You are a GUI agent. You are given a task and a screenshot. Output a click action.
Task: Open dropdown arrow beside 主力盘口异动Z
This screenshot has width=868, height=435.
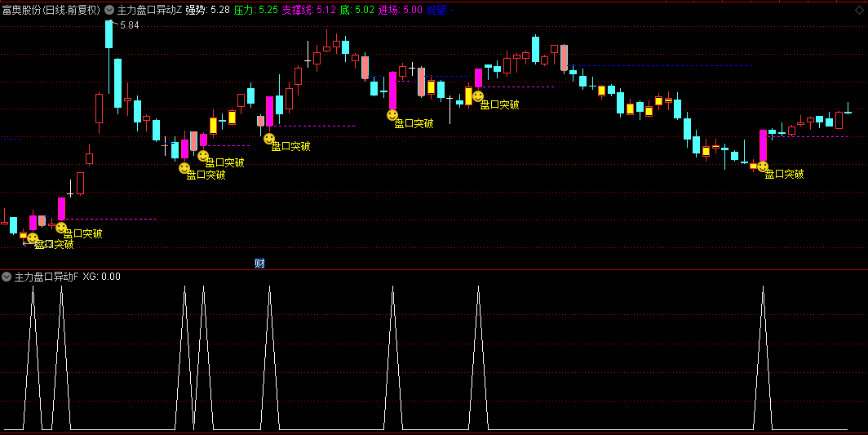[x=109, y=11]
